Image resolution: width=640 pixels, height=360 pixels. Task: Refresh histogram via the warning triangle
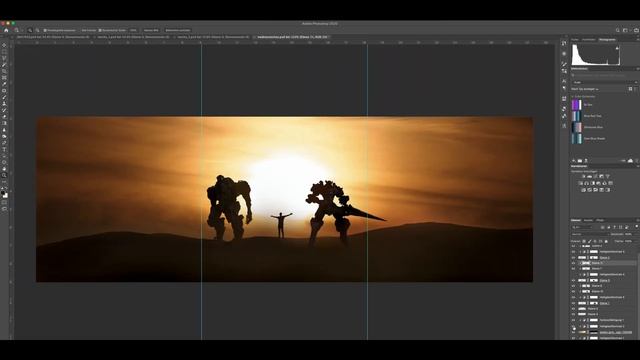pos(617,49)
